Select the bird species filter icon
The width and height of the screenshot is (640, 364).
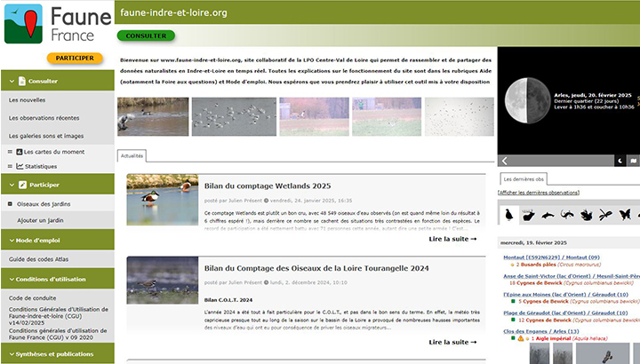tap(509, 215)
